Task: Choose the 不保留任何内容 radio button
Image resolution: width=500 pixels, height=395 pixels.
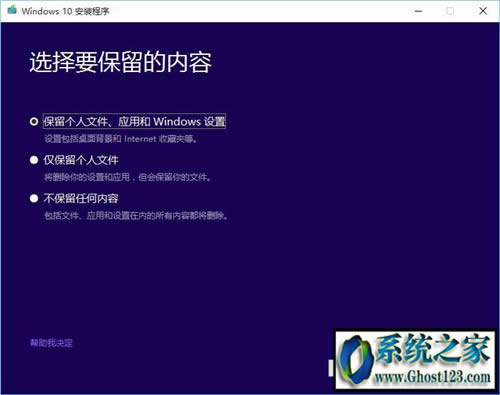Action: point(34,199)
